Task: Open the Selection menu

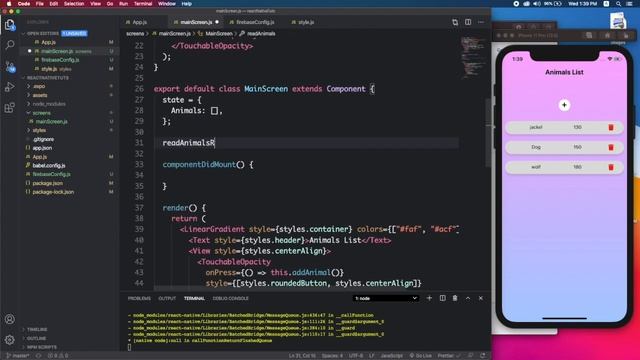Action: (x=74, y=4)
